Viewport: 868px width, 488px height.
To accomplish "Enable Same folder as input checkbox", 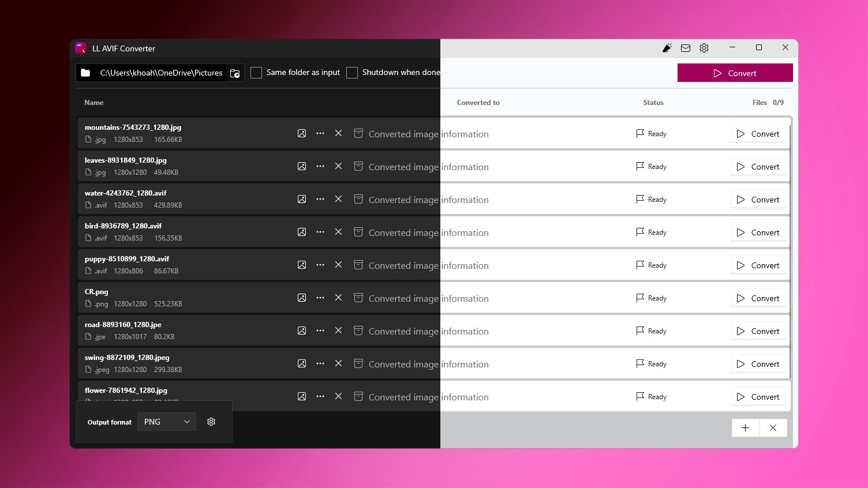I will (x=256, y=73).
